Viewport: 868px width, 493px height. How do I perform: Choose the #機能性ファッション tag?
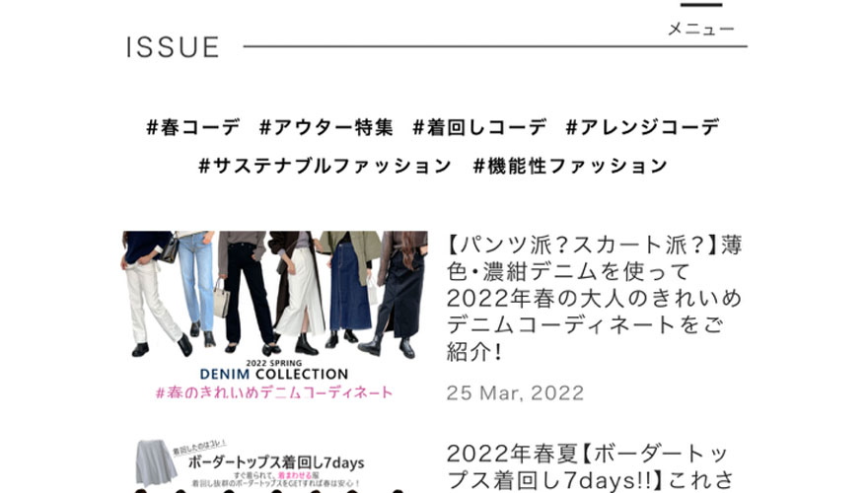[571, 166]
